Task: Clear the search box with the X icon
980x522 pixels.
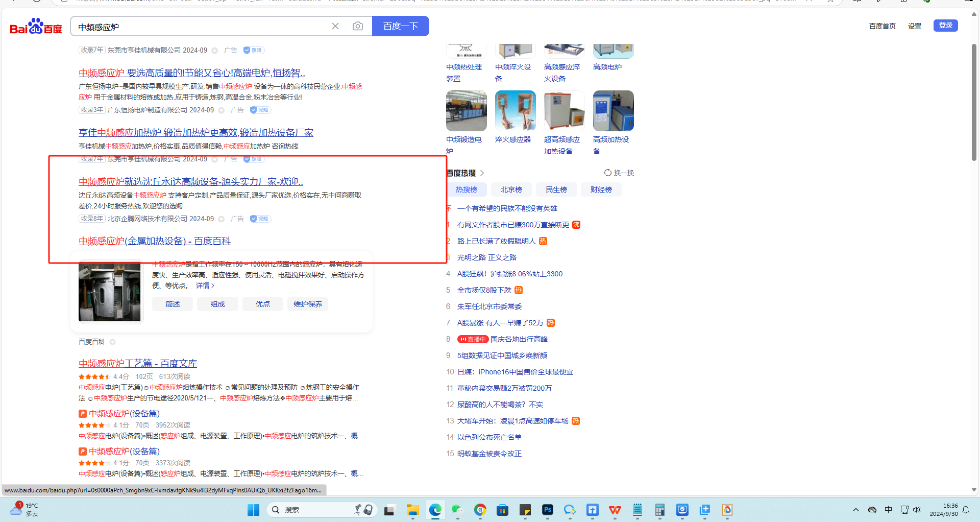Action: (335, 26)
